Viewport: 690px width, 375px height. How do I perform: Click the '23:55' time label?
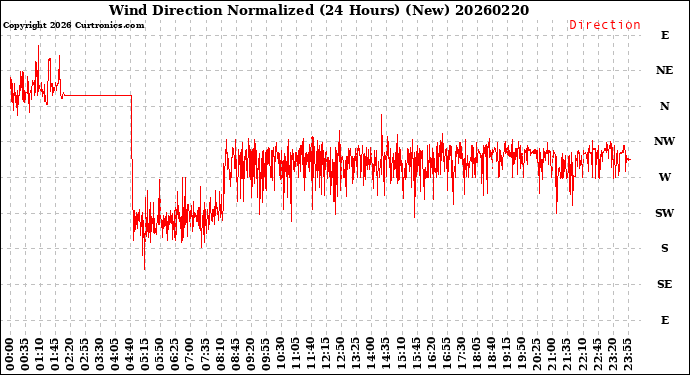627,355
